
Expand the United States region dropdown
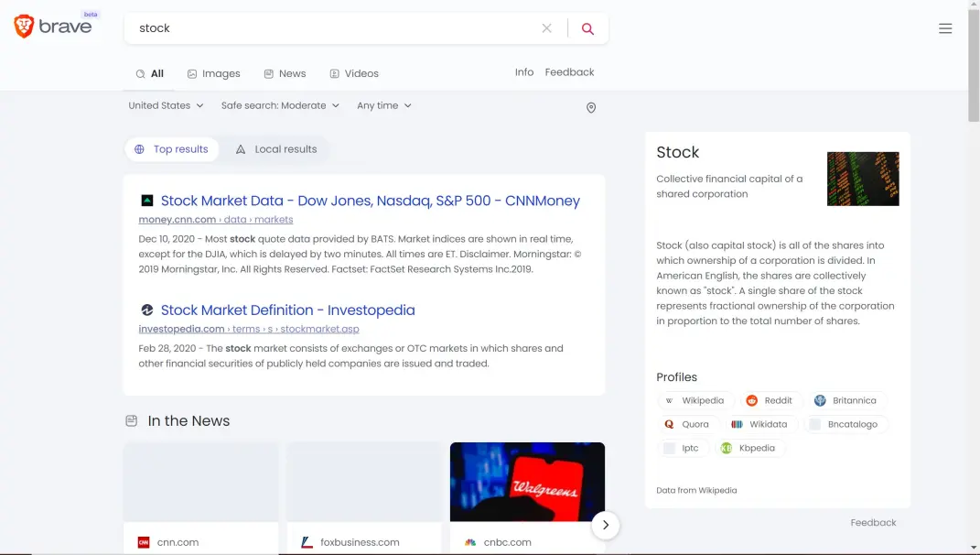pos(167,105)
